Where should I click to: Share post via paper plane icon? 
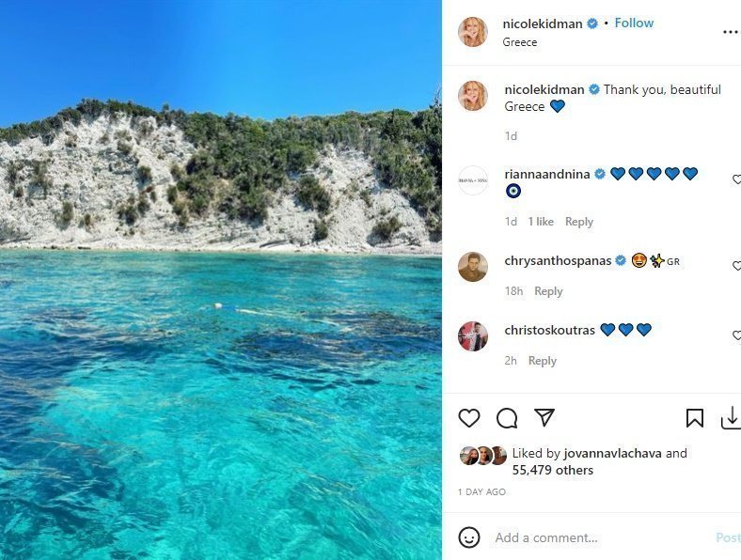pyautogui.click(x=544, y=417)
